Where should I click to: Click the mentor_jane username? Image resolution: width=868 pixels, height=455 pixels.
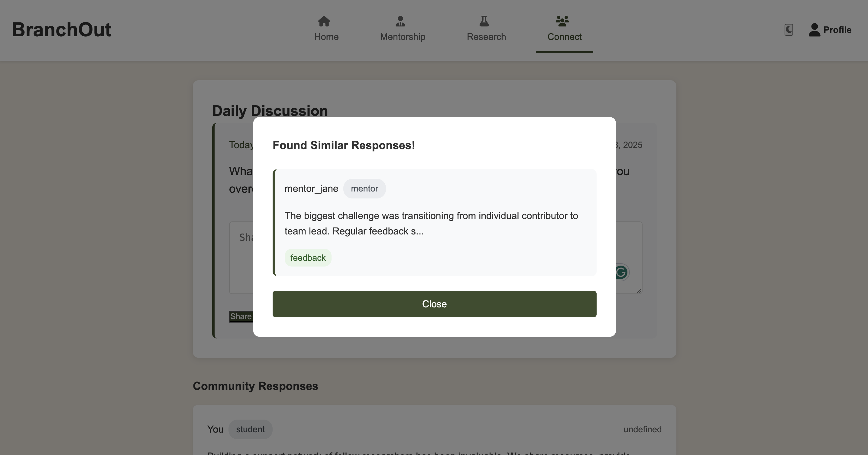[311, 188]
